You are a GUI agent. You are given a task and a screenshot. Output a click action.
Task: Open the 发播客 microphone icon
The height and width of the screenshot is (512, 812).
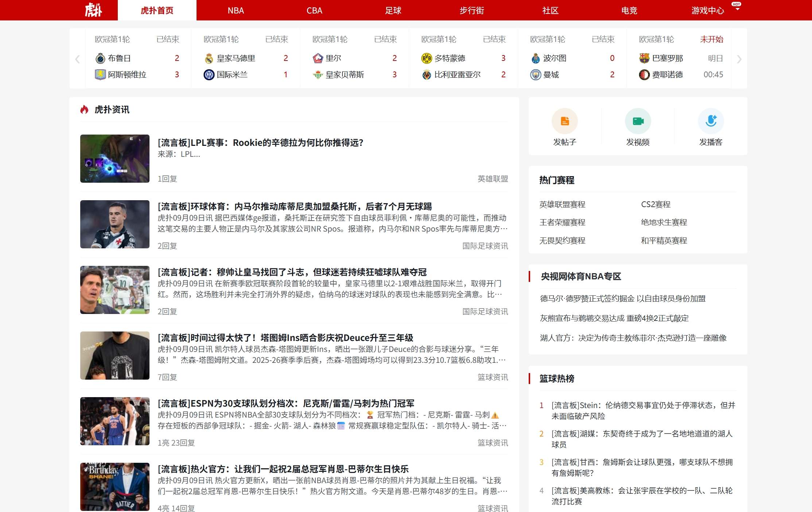tap(711, 121)
